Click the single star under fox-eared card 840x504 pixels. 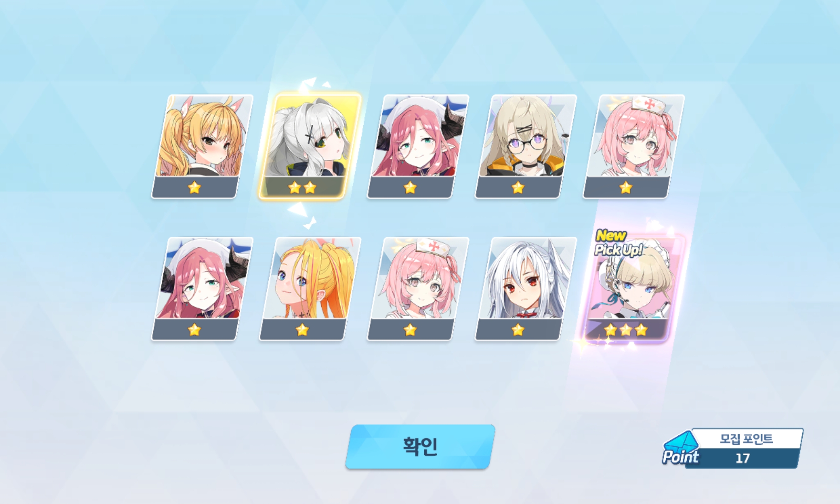tap(194, 188)
